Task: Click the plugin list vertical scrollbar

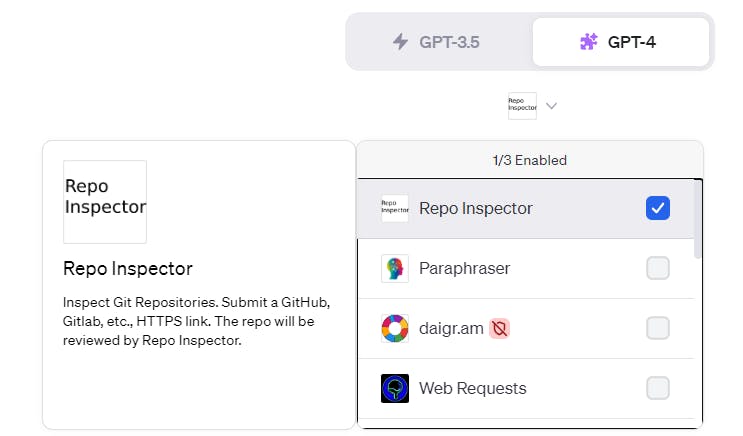Action: 697,220
